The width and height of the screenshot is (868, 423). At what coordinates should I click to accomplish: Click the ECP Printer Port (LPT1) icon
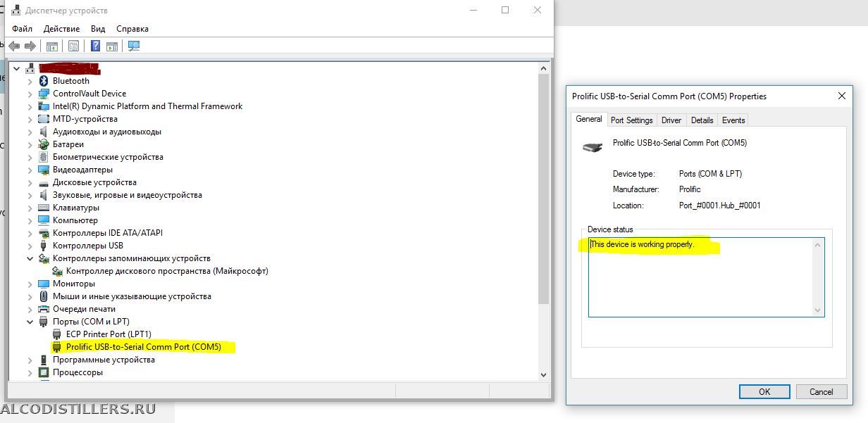57,334
